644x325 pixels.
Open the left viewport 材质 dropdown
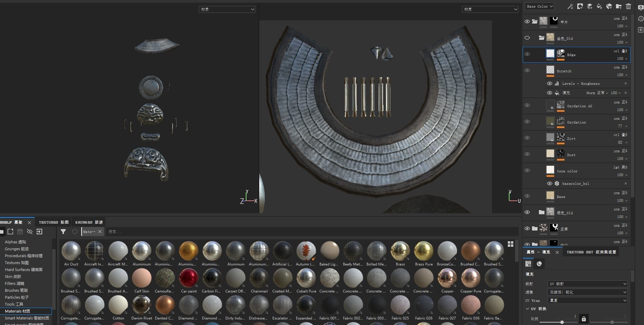click(227, 9)
